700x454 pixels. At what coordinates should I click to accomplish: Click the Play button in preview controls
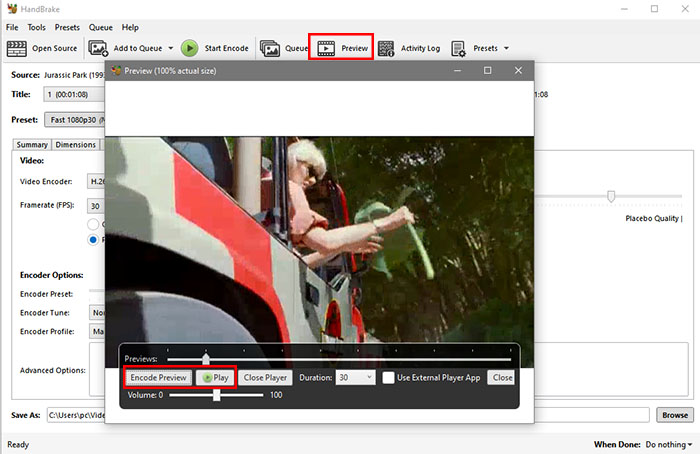(215, 378)
